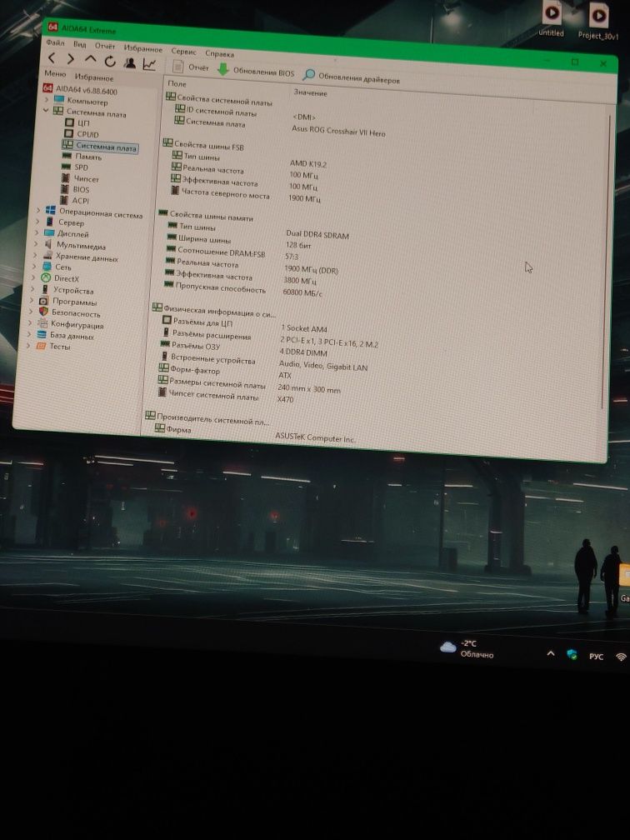The width and height of the screenshot is (630, 840).
Task: Switch to the Избранное sidebar tab
Action: tap(94, 77)
